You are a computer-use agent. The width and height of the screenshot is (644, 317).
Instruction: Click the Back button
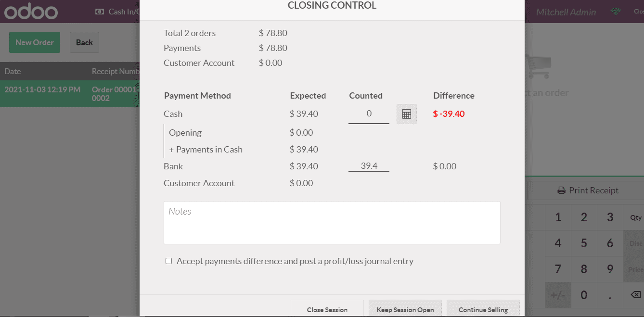tap(84, 42)
